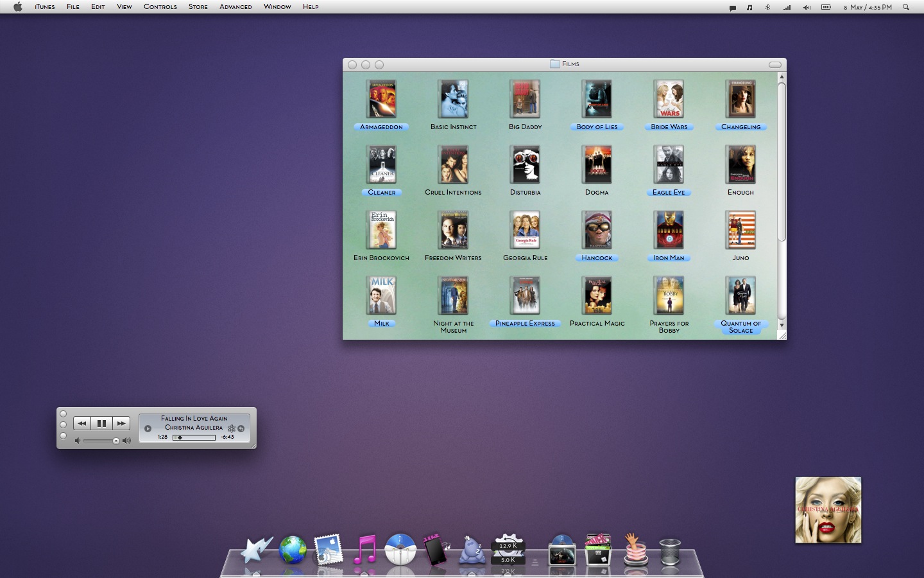Click the Erin Brockovich movie icon
Viewport: 924px width, 578px height.
(x=382, y=230)
